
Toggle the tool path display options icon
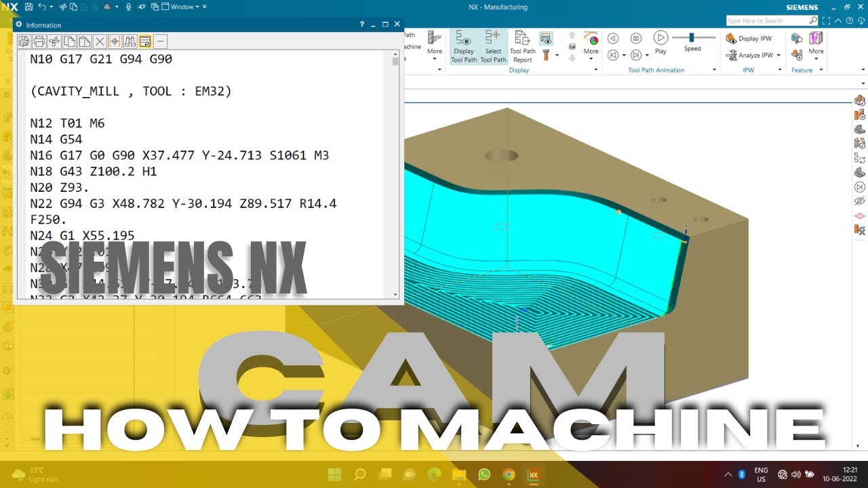point(546,39)
